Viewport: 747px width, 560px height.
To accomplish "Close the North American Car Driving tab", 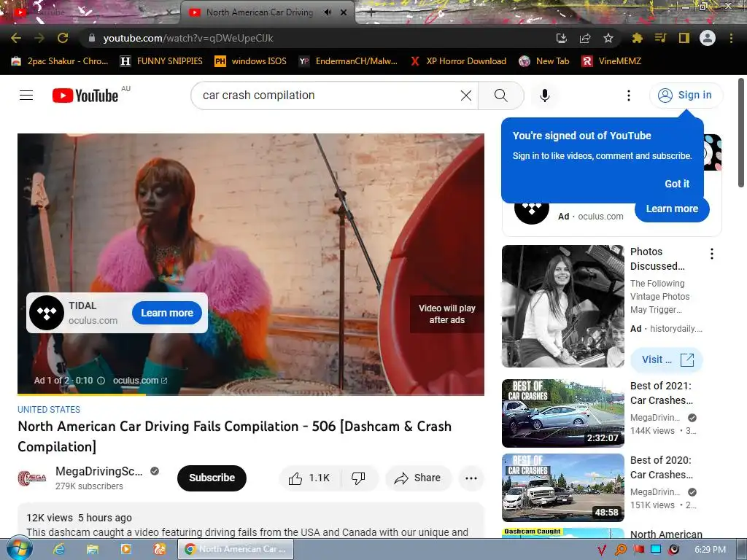I will pos(344,12).
